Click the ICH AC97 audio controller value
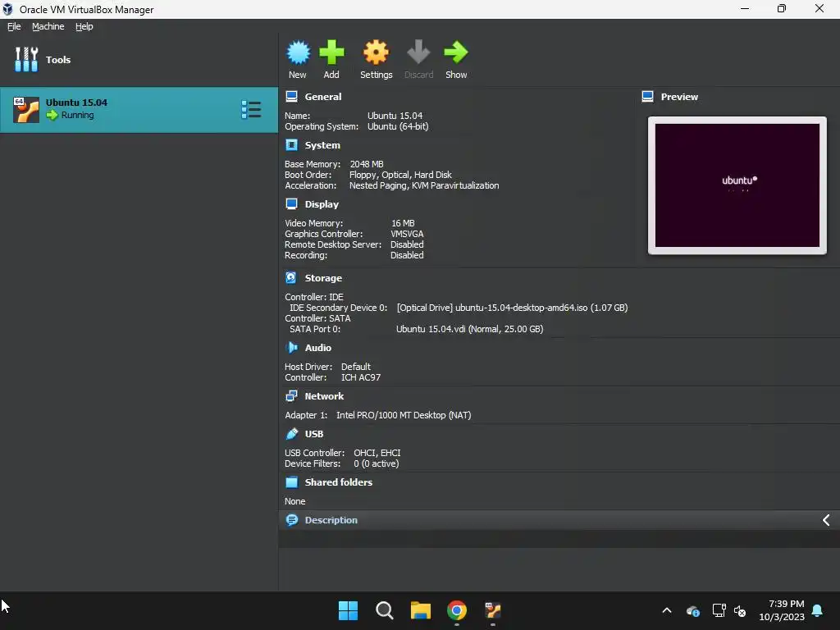The image size is (840, 630). pyautogui.click(x=361, y=377)
